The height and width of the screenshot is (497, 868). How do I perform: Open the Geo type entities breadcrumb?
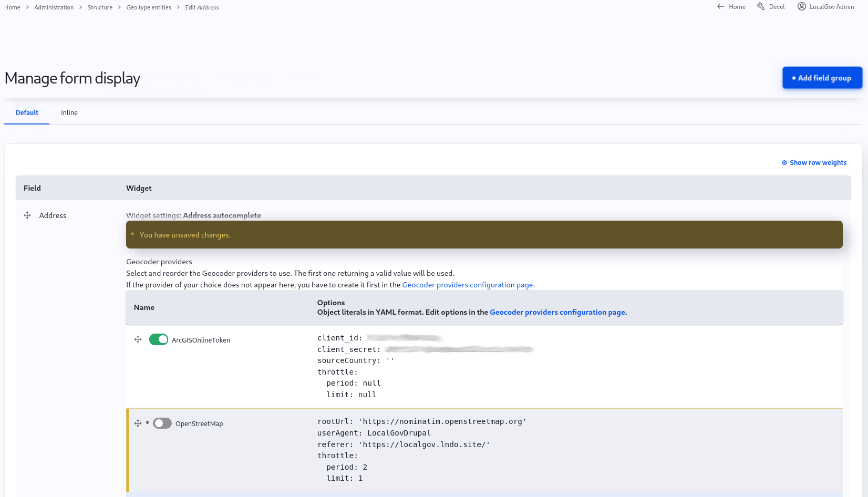(149, 7)
